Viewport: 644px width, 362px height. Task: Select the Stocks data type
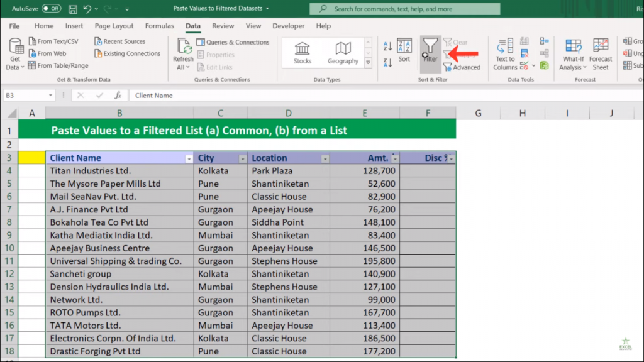(303, 53)
